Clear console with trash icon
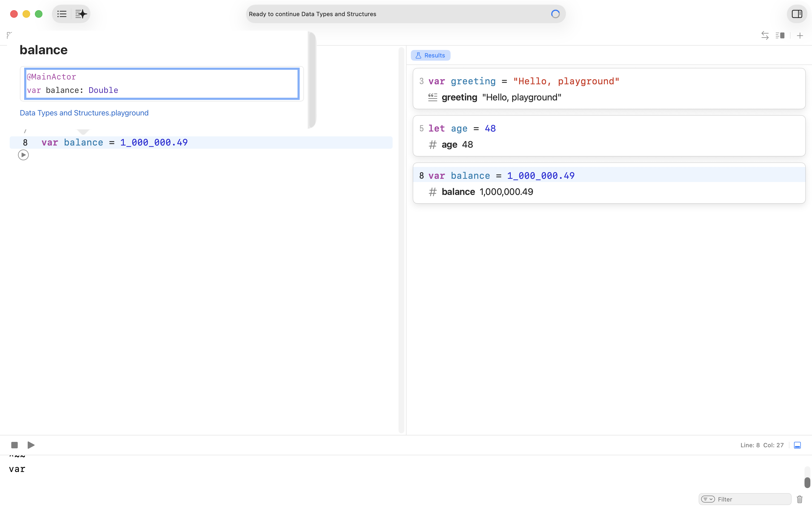Viewport: 812px width, 509px height. pyautogui.click(x=800, y=499)
